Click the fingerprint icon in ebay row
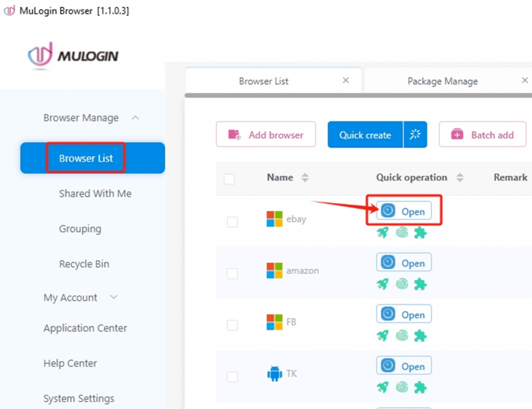The image size is (532, 409). click(x=402, y=233)
